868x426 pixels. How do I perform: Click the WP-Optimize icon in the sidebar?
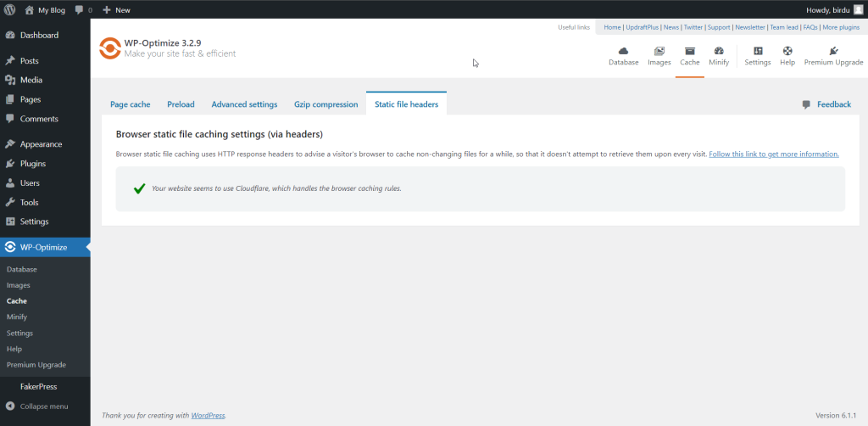pos(10,247)
